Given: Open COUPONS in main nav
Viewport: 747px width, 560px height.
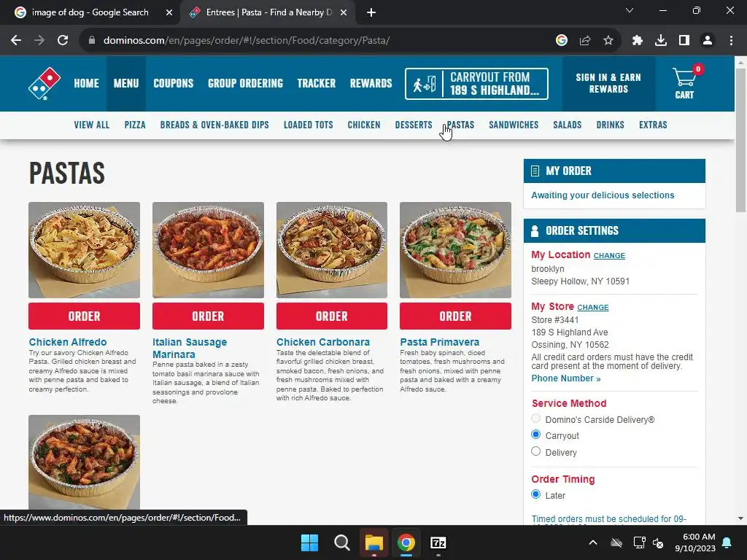Looking at the screenshot, I should tap(174, 83).
